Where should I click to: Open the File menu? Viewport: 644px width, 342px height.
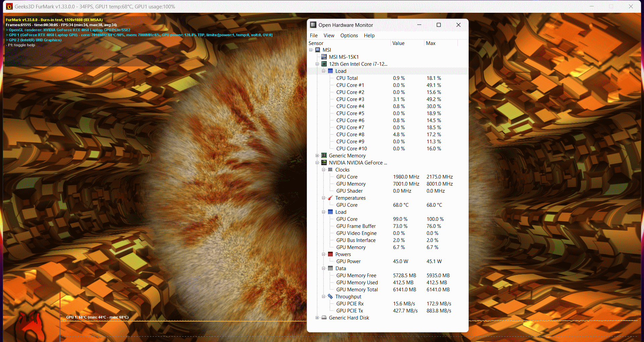[x=314, y=36]
